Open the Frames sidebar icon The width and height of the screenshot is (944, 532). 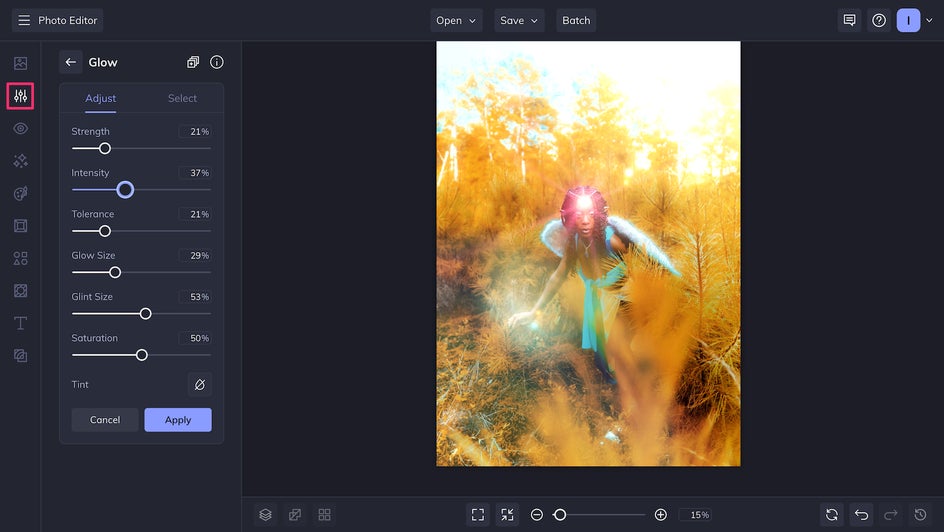20,226
